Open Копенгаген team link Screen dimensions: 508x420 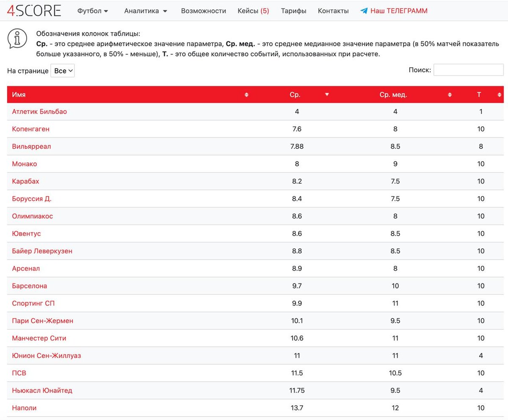click(x=30, y=129)
